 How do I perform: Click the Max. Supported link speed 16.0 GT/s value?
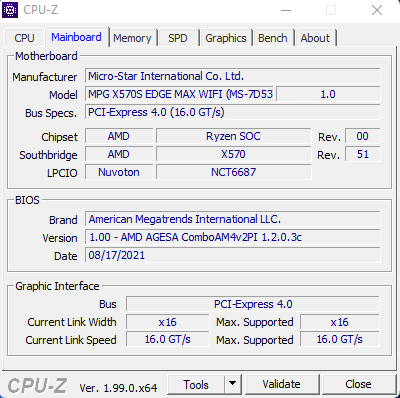pos(340,340)
